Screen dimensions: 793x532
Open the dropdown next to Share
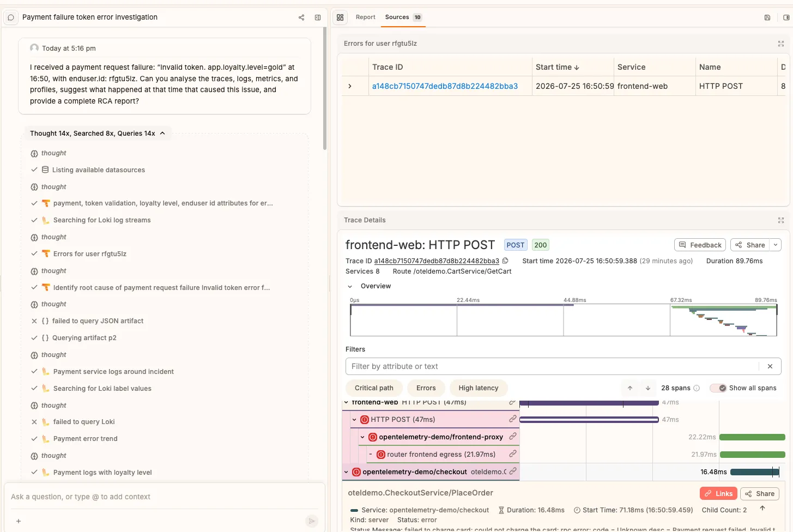(776, 245)
